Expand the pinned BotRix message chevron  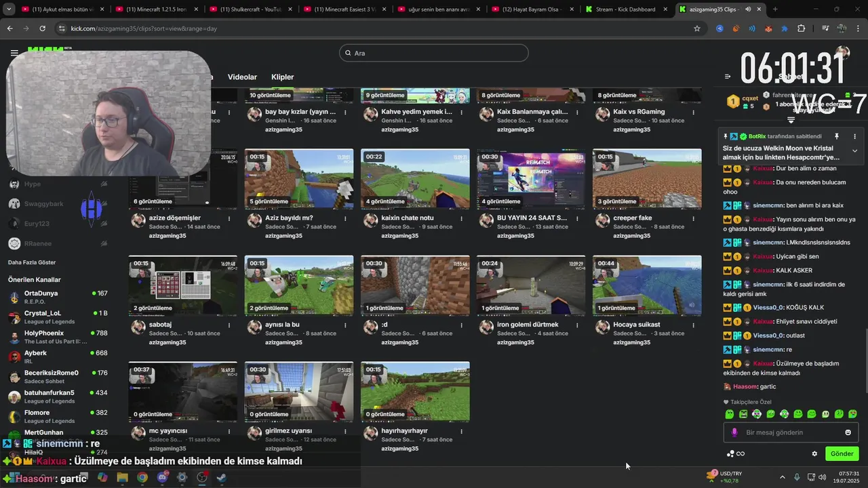tap(854, 150)
